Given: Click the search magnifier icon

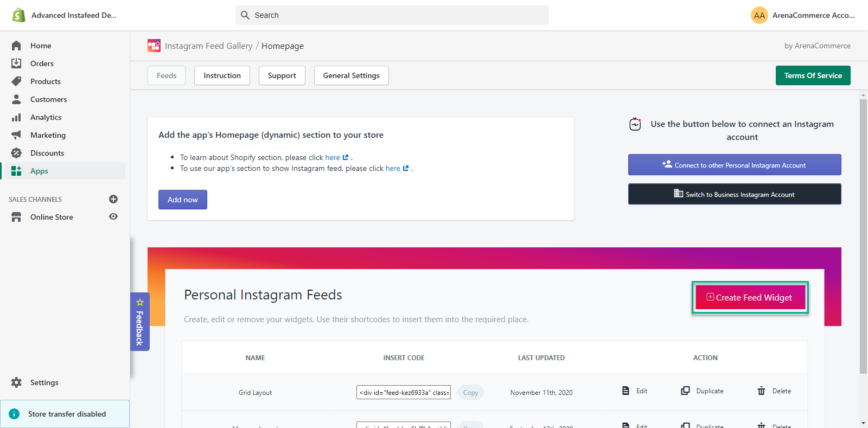Looking at the screenshot, I should [x=245, y=15].
